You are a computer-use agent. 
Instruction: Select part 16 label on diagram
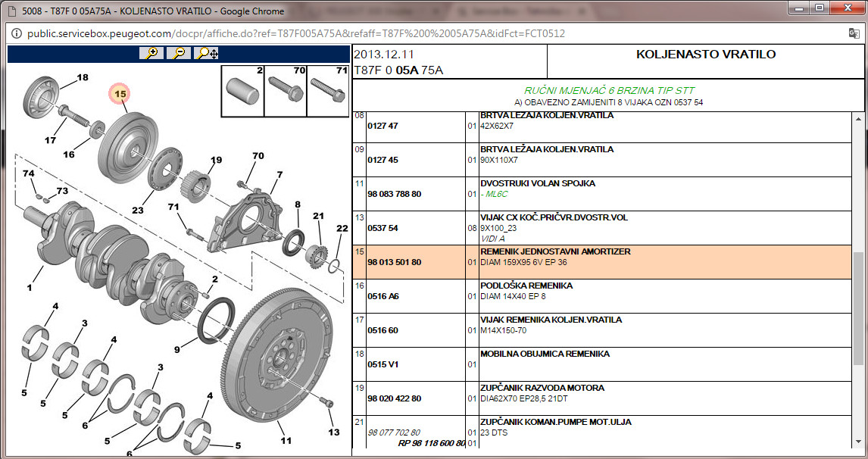pyautogui.click(x=69, y=155)
